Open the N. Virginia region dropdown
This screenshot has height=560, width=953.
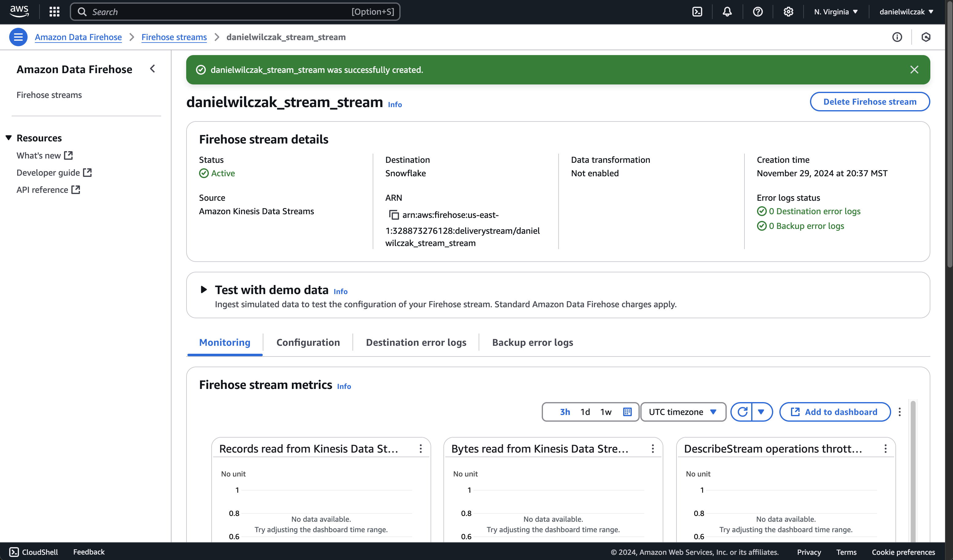(836, 12)
